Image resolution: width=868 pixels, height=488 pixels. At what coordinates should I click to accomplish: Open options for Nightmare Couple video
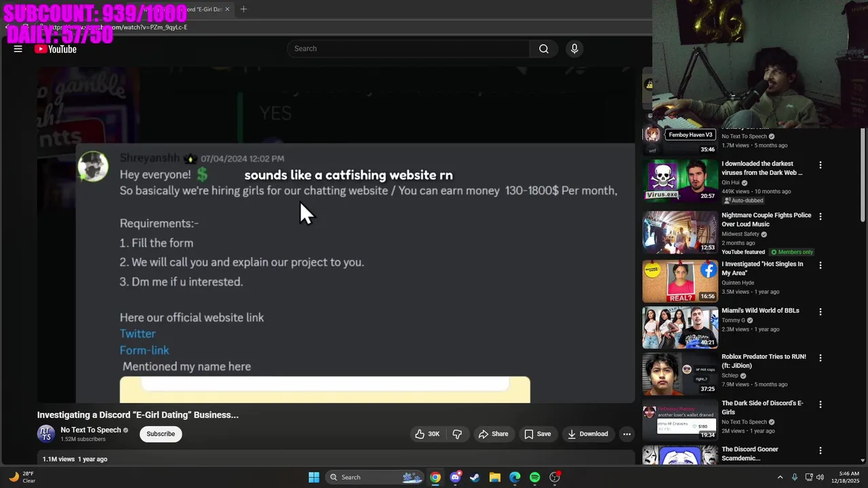click(820, 216)
